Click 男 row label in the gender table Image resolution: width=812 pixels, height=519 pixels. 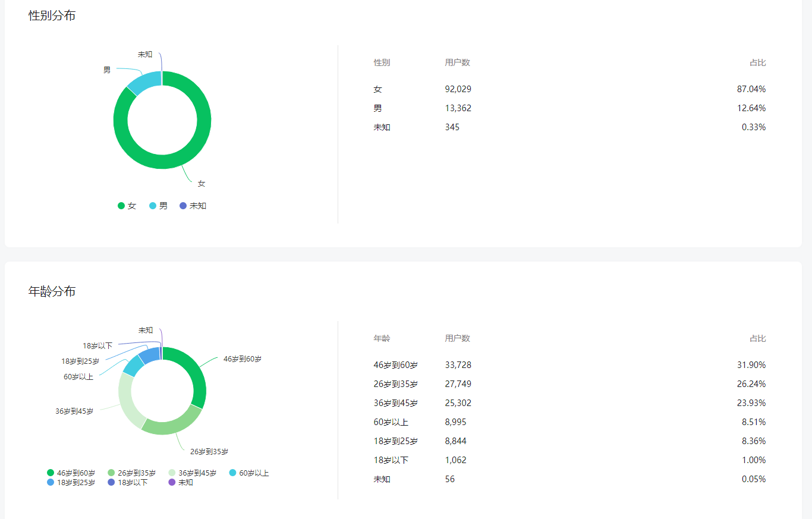point(377,108)
